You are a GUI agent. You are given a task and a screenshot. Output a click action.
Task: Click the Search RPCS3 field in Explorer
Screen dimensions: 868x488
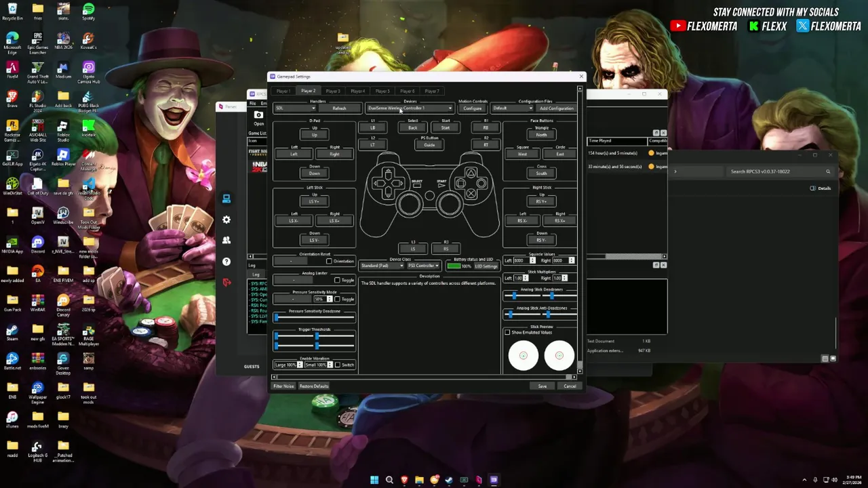coord(779,171)
